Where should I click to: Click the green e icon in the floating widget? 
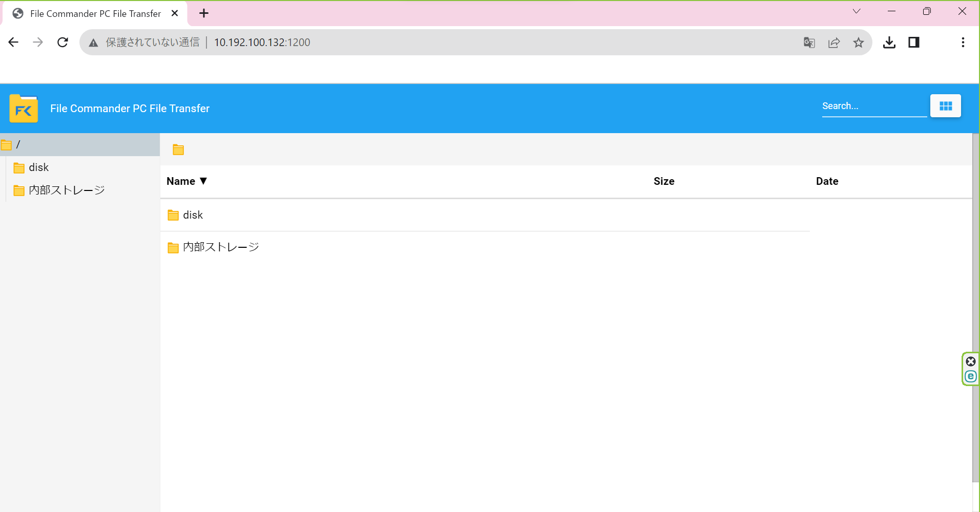971,376
